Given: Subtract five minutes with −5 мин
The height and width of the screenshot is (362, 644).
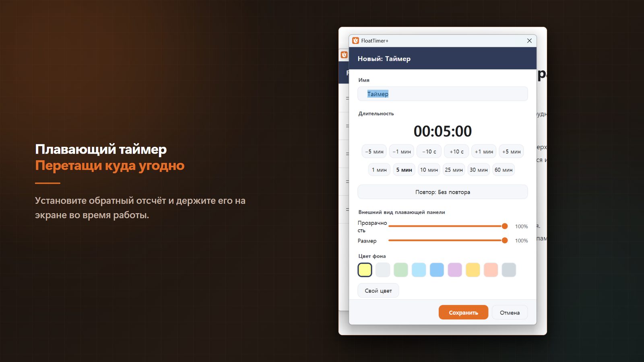Looking at the screenshot, I should pos(374,152).
